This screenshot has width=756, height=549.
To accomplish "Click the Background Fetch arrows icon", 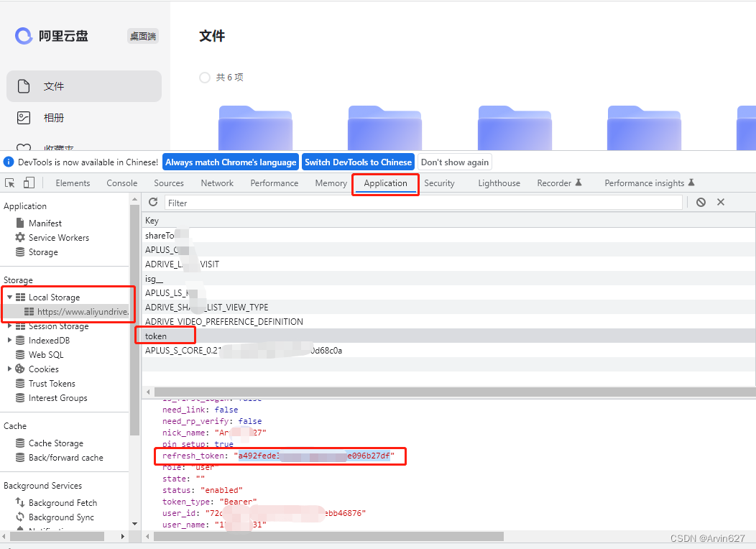I will point(20,502).
